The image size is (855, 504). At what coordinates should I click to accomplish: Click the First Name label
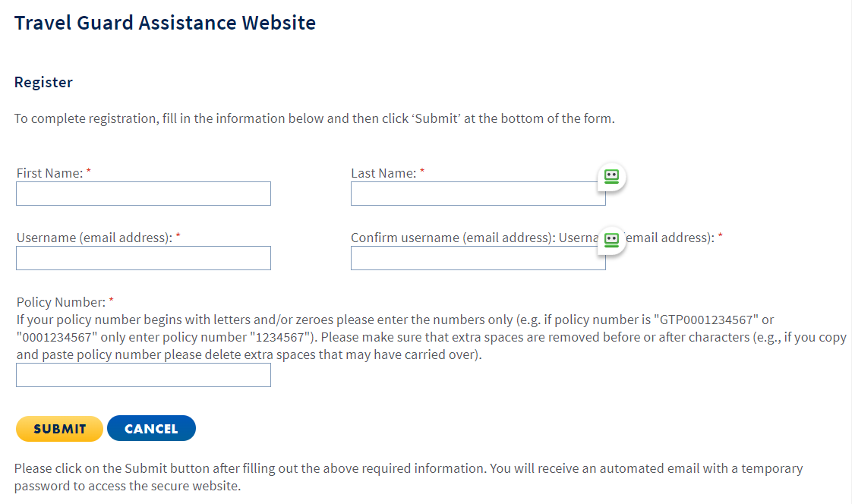point(49,173)
